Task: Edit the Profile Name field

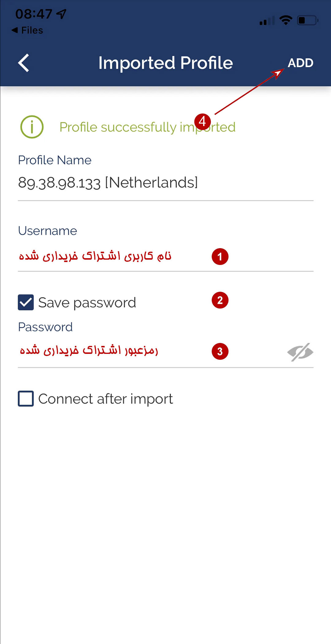Action: (165, 183)
